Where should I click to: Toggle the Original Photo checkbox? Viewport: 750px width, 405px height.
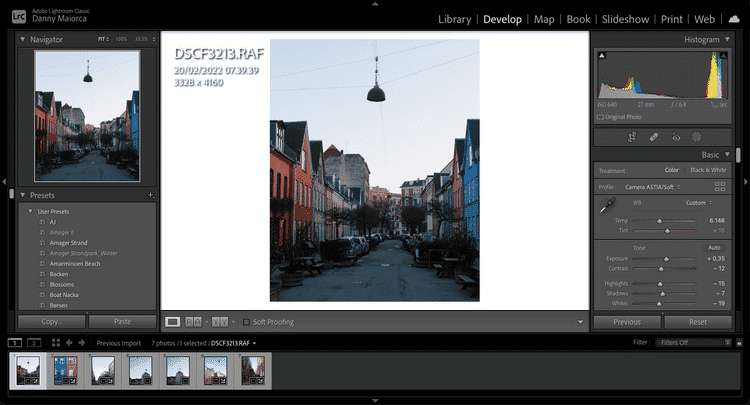[600, 117]
